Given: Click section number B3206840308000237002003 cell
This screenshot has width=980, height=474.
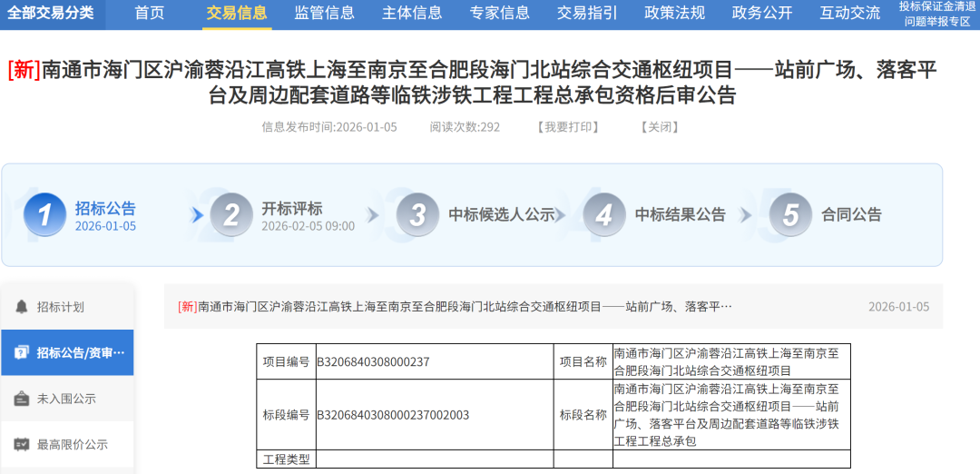Looking at the screenshot, I should (x=435, y=415).
